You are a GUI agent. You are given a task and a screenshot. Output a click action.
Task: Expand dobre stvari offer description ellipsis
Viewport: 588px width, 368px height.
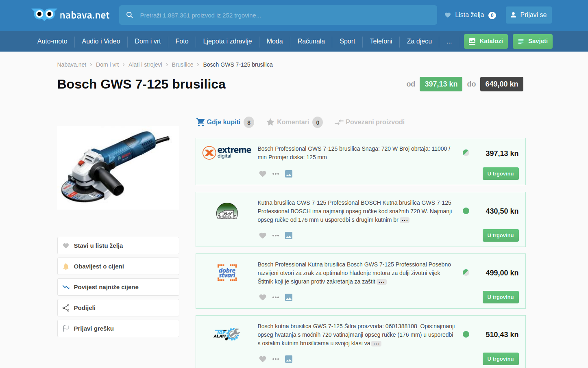pyautogui.click(x=381, y=282)
